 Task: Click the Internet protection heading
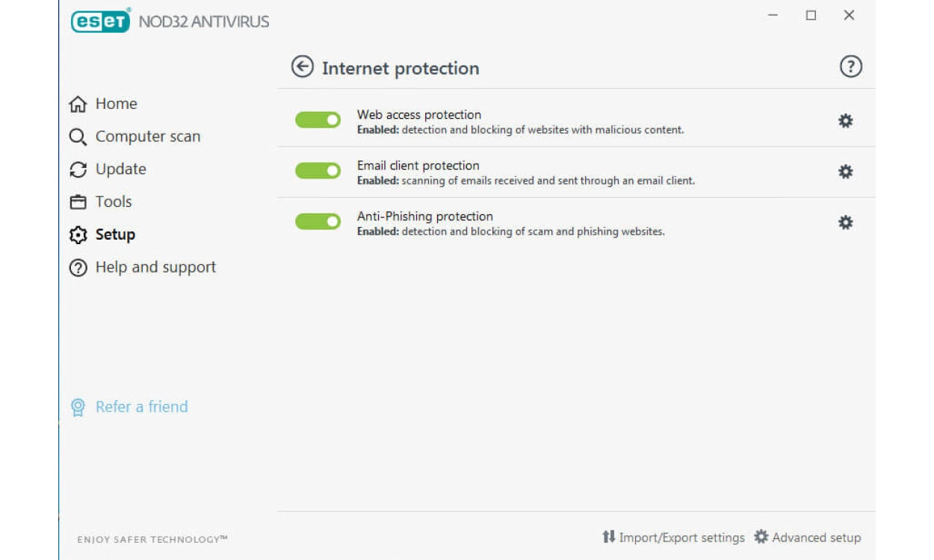point(400,69)
